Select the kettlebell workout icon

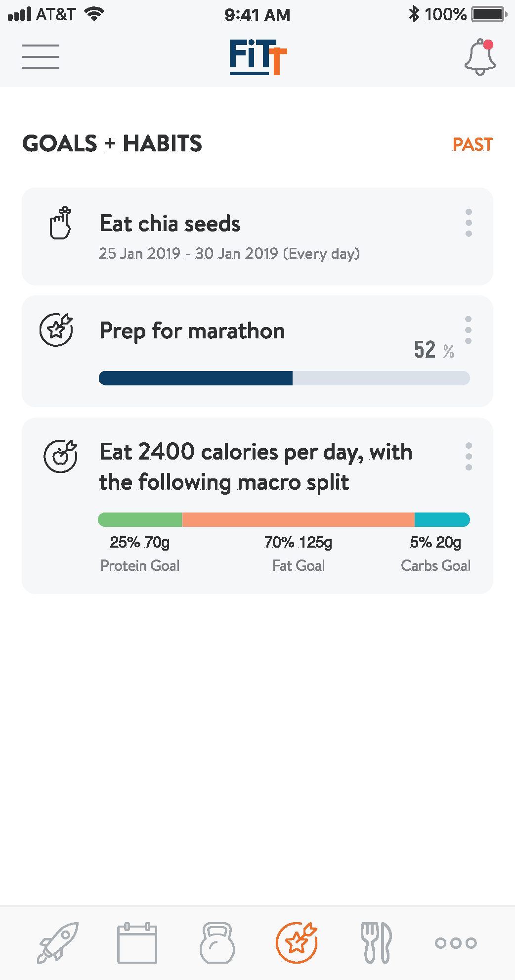(217, 943)
